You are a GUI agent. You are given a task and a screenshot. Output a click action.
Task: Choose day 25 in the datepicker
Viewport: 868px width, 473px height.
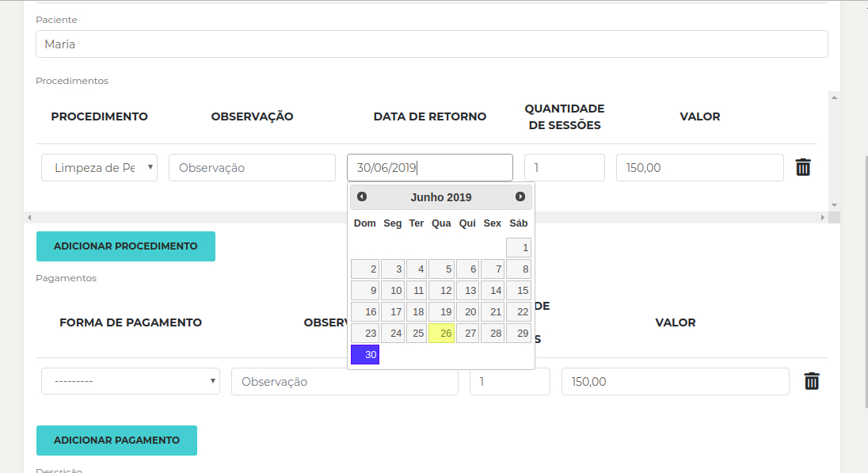coord(417,334)
